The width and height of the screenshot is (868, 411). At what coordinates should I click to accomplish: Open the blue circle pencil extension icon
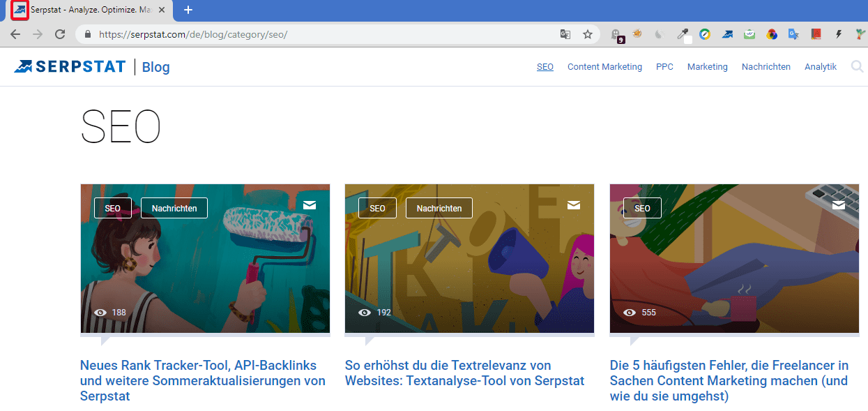(705, 34)
